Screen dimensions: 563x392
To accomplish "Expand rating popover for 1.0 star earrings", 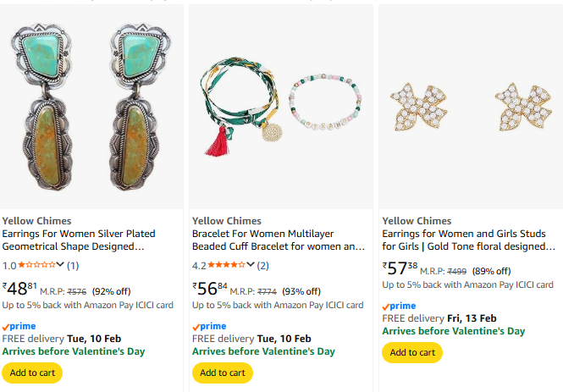I will pyautogui.click(x=60, y=265).
